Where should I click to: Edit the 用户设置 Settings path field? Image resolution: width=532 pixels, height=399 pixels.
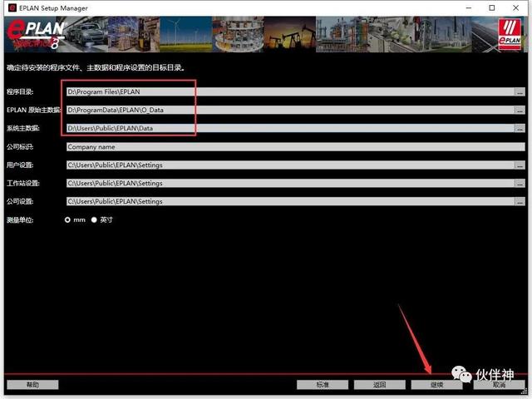290,165
